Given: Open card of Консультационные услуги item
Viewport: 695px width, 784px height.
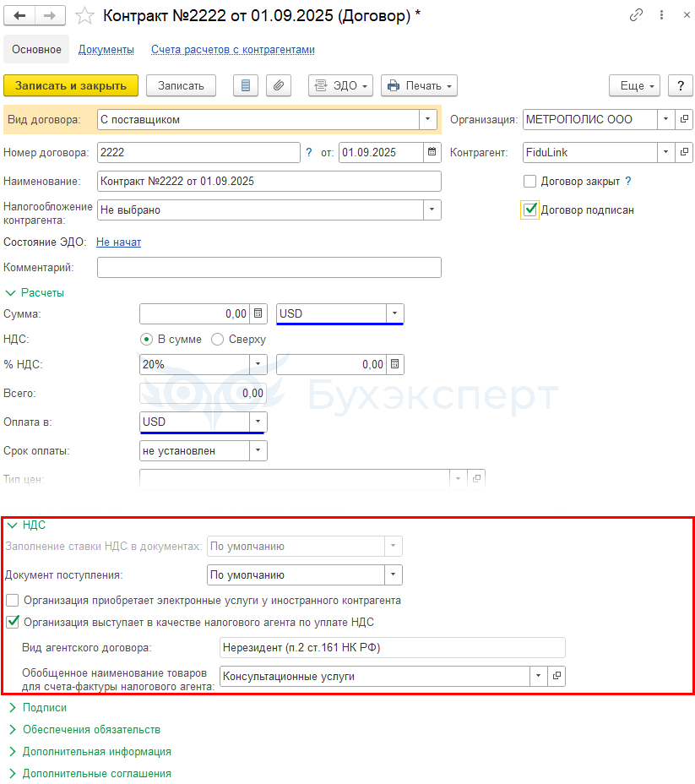Looking at the screenshot, I should pos(557,676).
